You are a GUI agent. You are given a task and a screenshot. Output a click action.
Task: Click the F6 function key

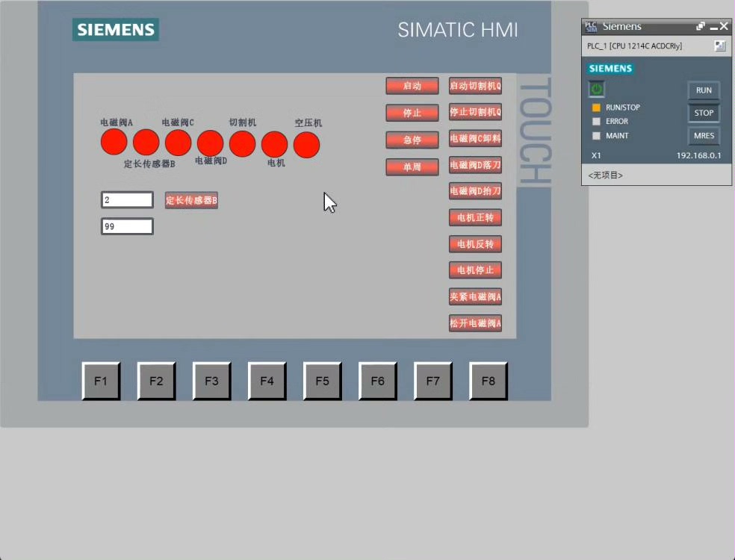click(378, 381)
